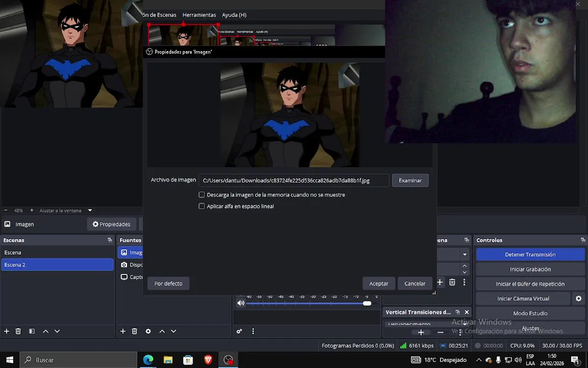588x368 pixels.
Task: Start the virtual camera with Iniciar Cámara Virtual
Action: [523, 298]
